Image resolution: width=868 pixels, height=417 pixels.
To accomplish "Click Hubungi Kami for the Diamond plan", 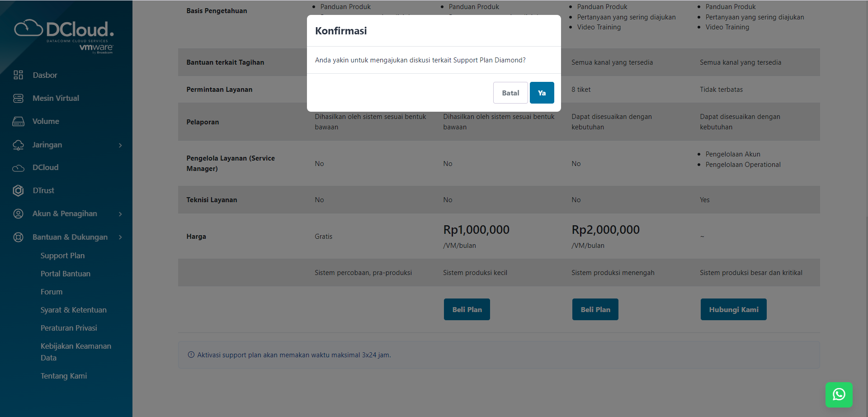I will point(733,309).
